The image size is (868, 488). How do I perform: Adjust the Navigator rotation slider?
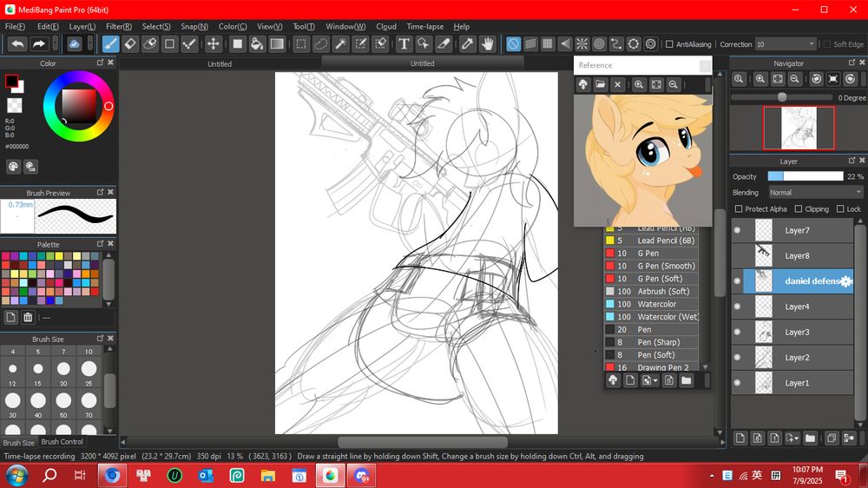coord(782,97)
